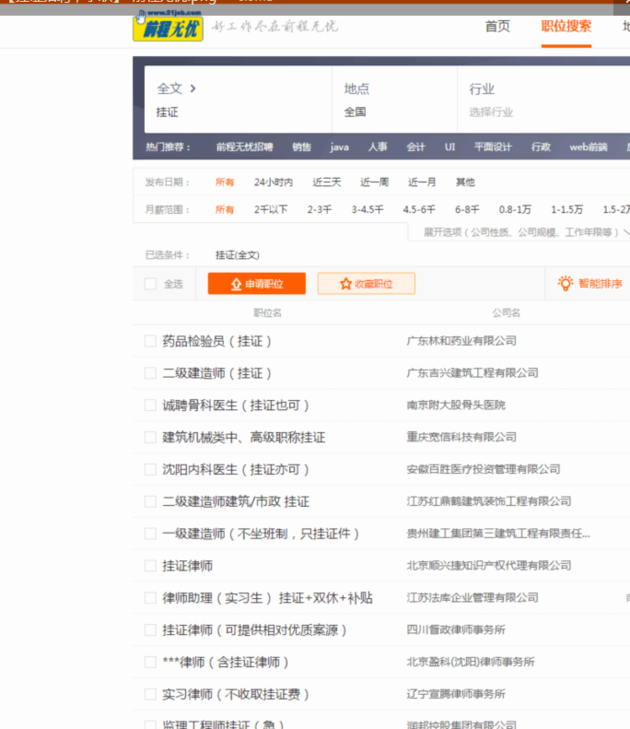
Task: Filter publish date by 其他
Action: (465, 182)
